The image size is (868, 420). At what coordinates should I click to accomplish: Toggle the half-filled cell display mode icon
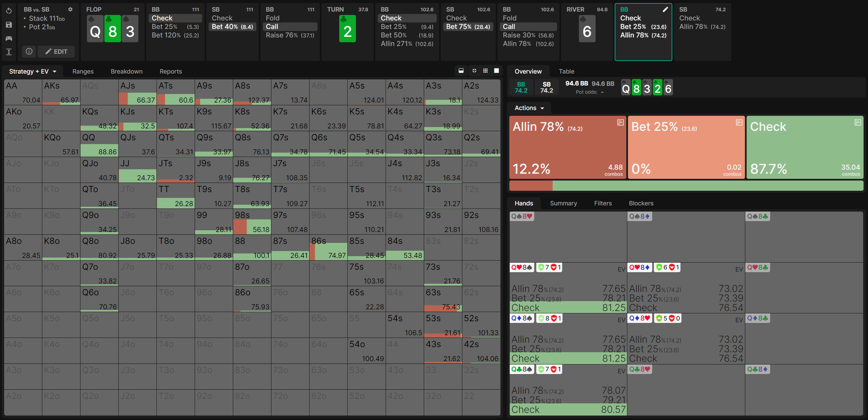tap(461, 71)
